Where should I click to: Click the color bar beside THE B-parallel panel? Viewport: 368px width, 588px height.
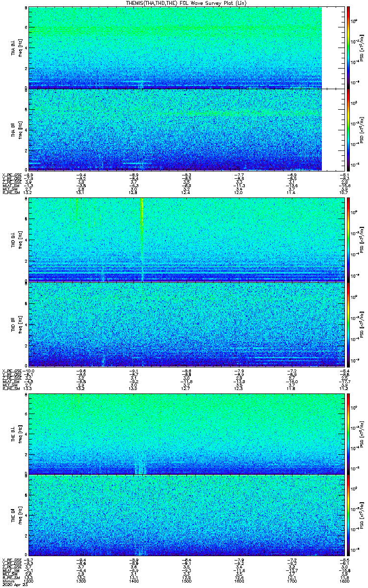[348, 515]
